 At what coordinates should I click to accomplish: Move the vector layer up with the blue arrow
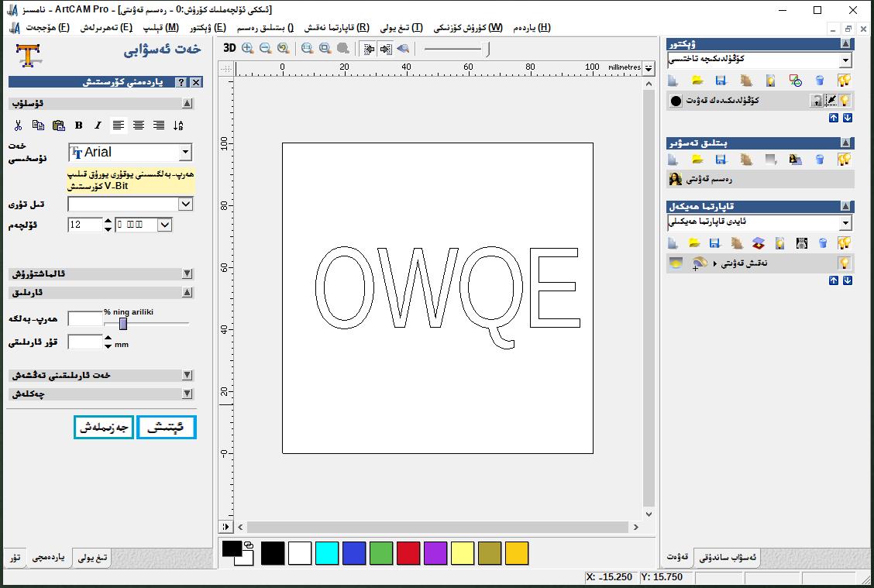pyautogui.click(x=833, y=118)
